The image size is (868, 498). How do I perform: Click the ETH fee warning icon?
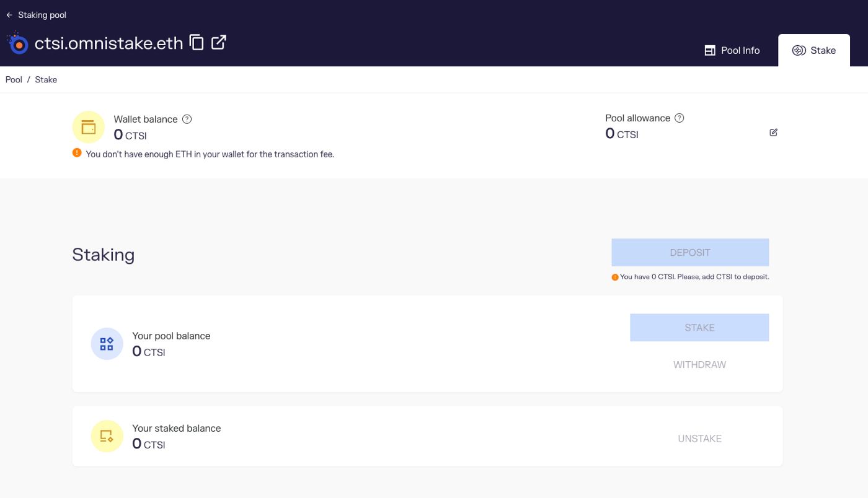(77, 153)
